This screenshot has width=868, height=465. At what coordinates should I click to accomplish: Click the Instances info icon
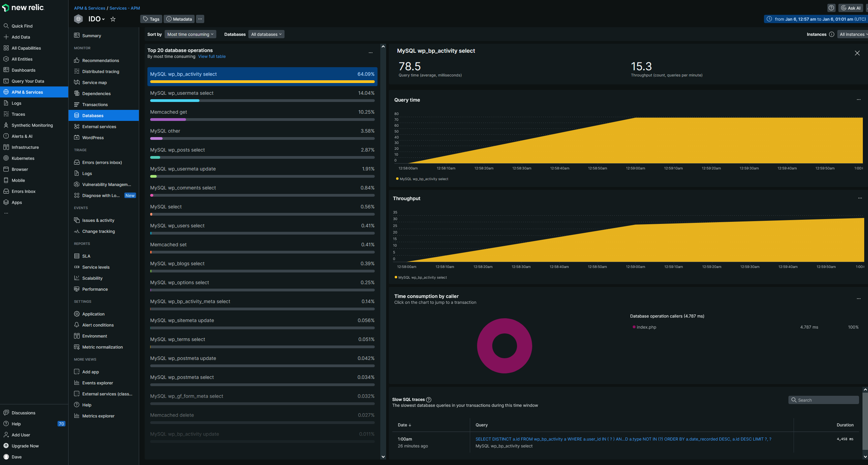[x=831, y=34]
